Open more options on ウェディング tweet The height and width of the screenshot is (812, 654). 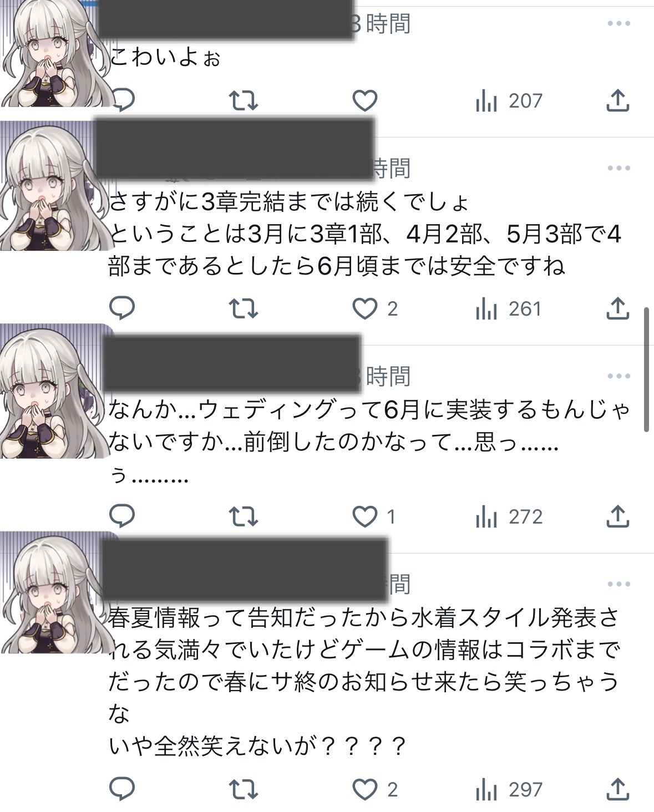click(618, 375)
